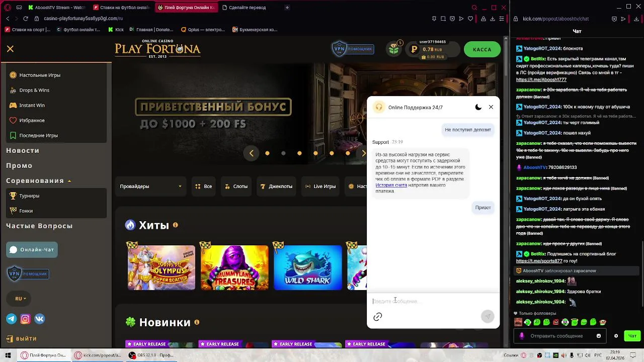This screenshot has width=644, height=362.
Task: Close the Online Поддержка chat window
Action: click(x=491, y=107)
